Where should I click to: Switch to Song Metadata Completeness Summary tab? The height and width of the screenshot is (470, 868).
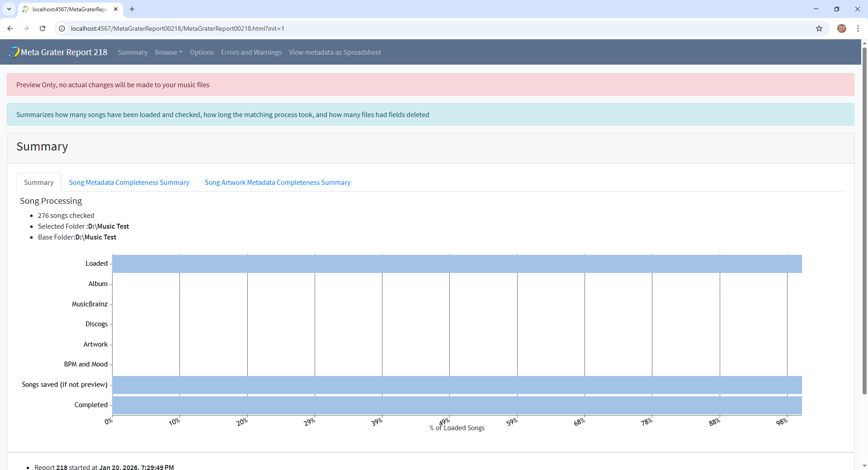(x=129, y=183)
